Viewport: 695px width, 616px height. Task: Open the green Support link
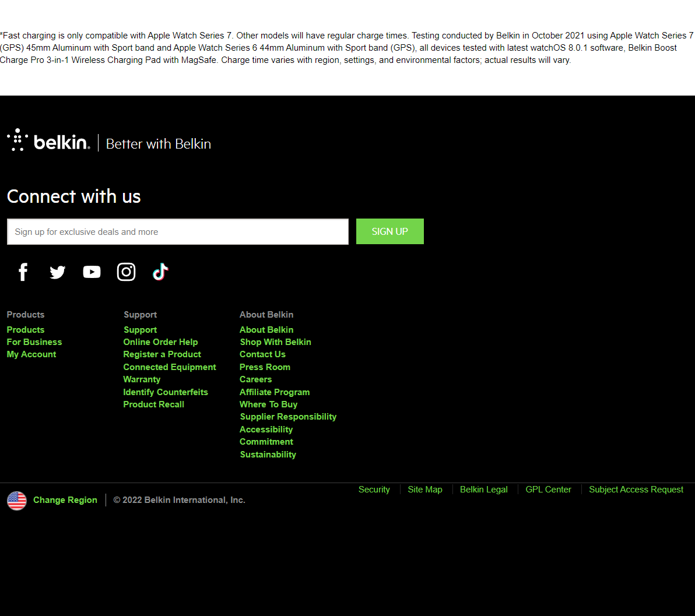point(140,330)
